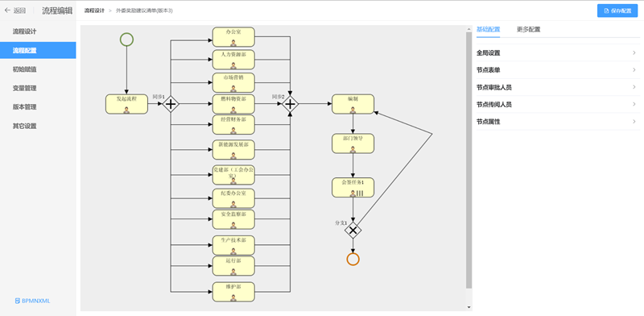Select the 发起流程 task node
Screen dimensions: 644x316
click(x=126, y=104)
